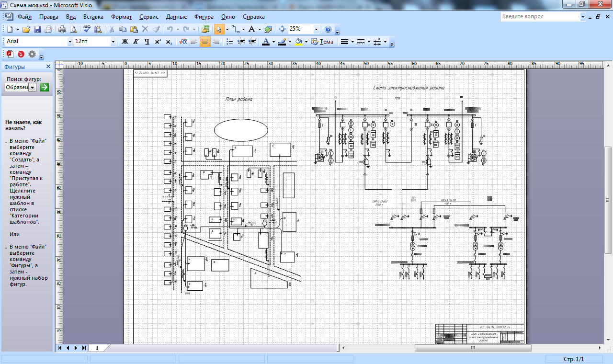
Task: Paste from clipboard icon
Action: click(134, 29)
